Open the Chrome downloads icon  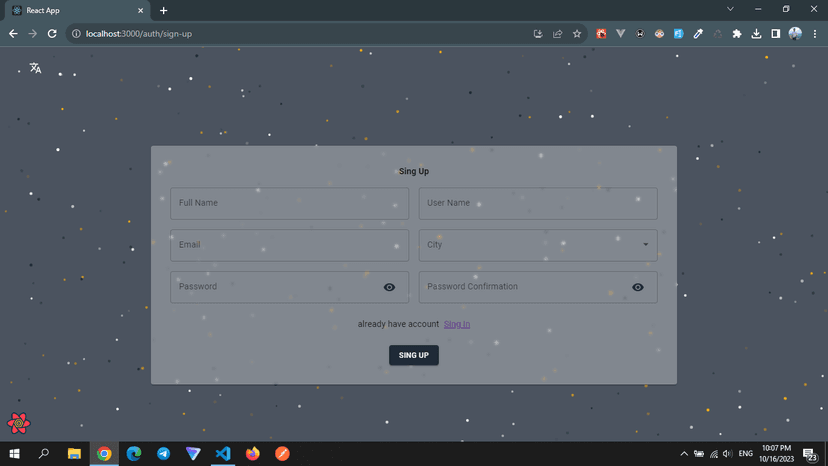[x=756, y=34]
